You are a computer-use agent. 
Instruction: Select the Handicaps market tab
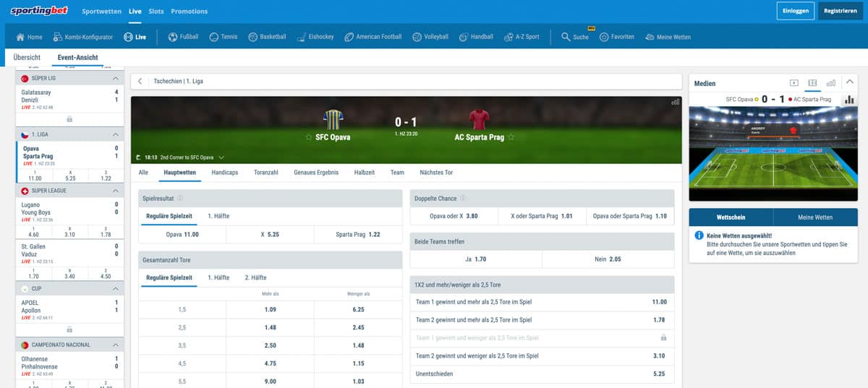pos(225,173)
